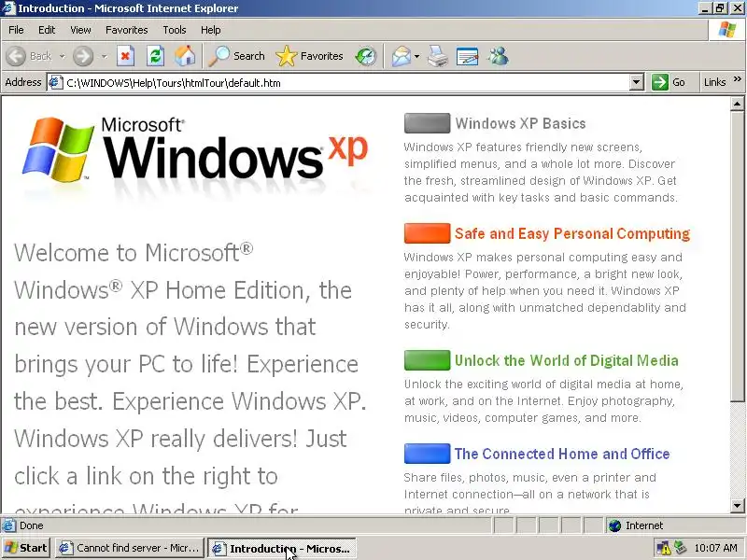
Task: Open the Tools menu
Action: tap(175, 30)
